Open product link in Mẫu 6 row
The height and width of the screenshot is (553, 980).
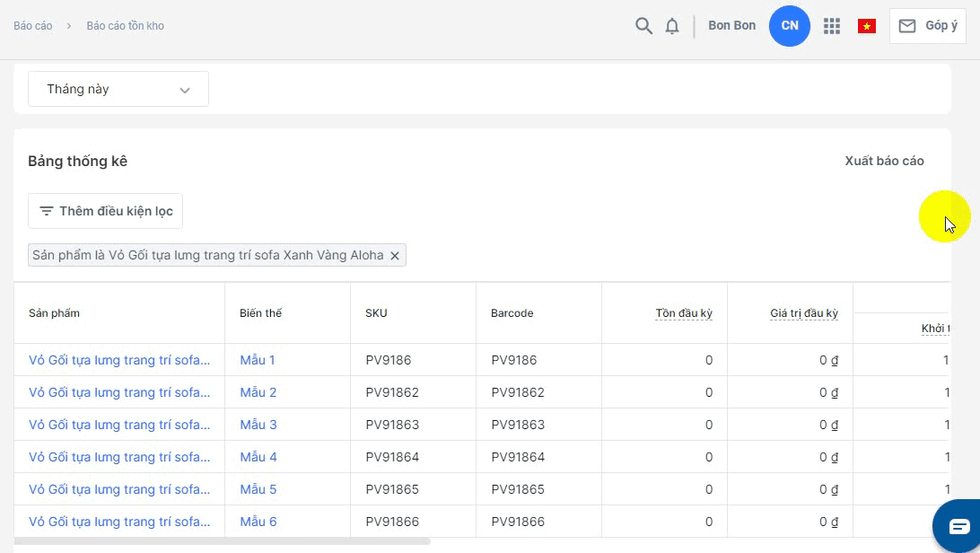pyautogui.click(x=119, y=522)
